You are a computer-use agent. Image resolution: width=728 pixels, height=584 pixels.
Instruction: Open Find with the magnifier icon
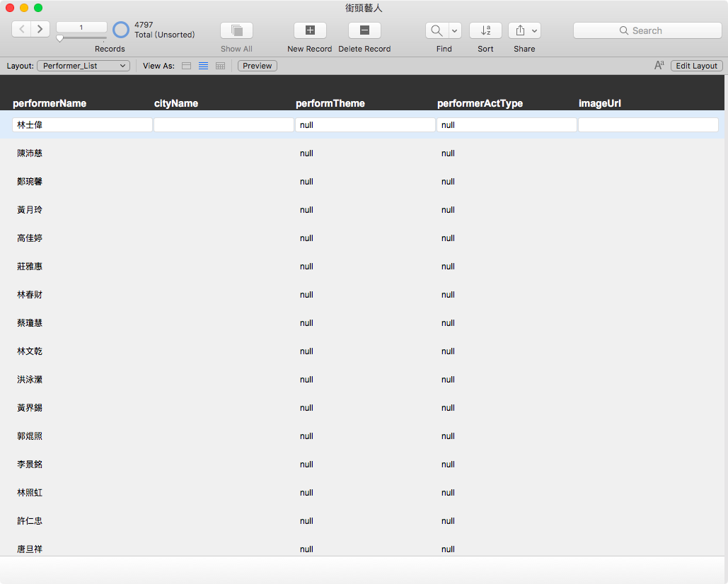click(437, 30)
